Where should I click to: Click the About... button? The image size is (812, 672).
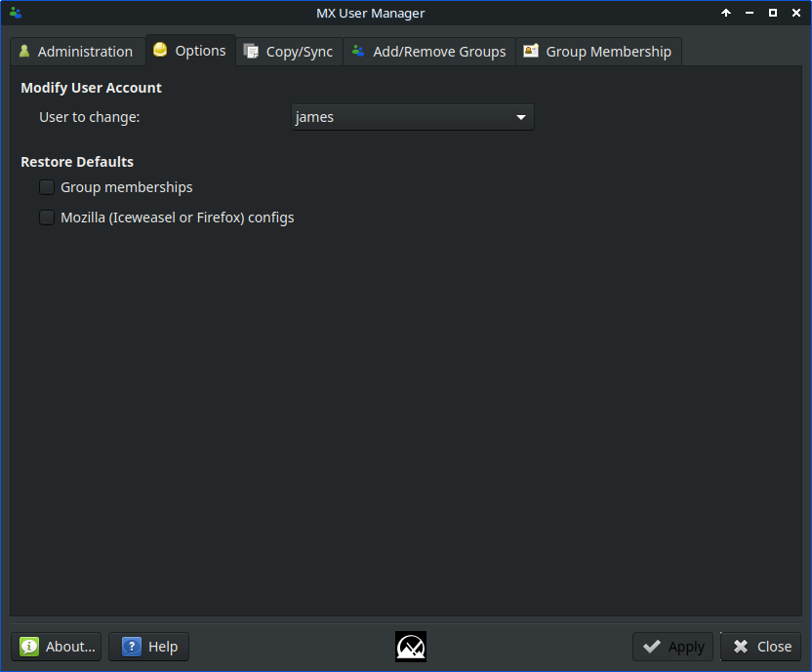(x=57, y=647)
